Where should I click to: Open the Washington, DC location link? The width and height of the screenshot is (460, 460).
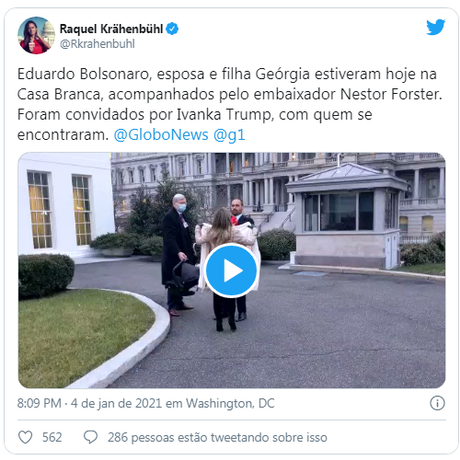click(x=230, y=403)
